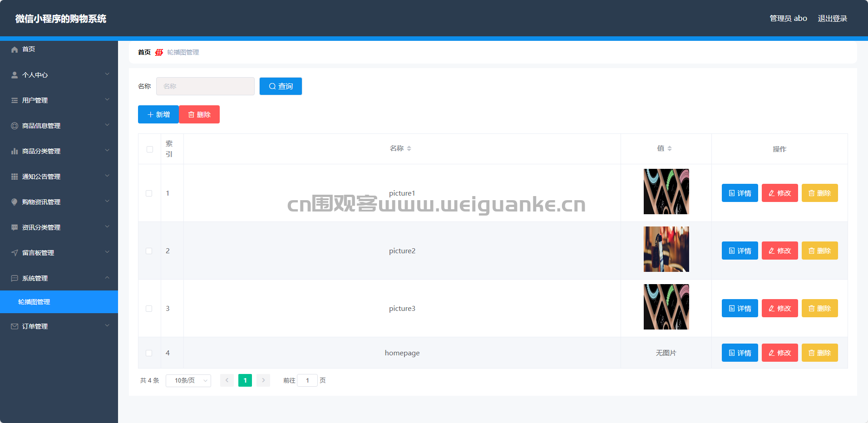Expand the 购物资讯管理 menu chevron

click(x=107, y=201)
